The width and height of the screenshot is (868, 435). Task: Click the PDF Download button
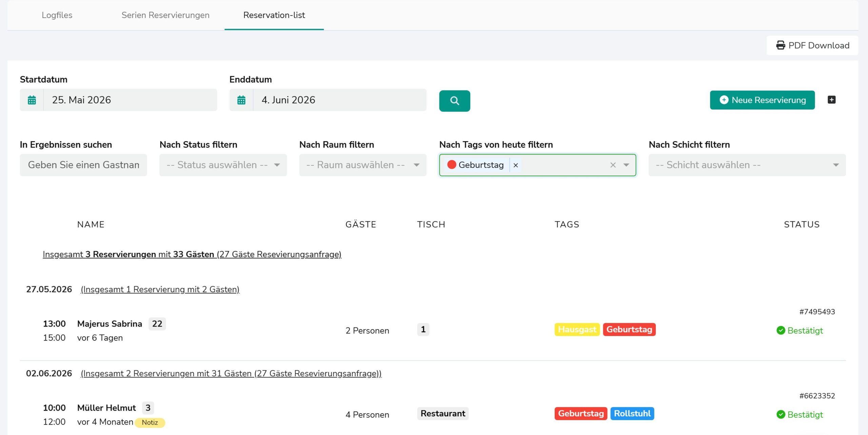pos(812,45)
